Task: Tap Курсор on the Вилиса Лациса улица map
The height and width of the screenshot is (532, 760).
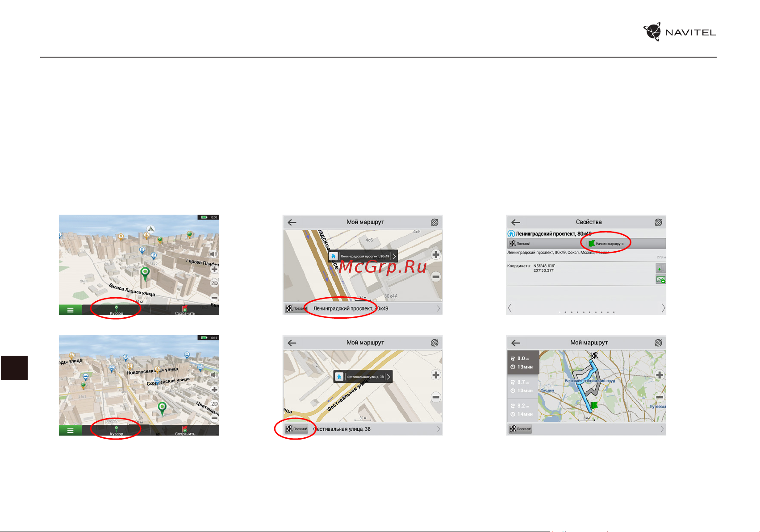Action: click(117, 310)
